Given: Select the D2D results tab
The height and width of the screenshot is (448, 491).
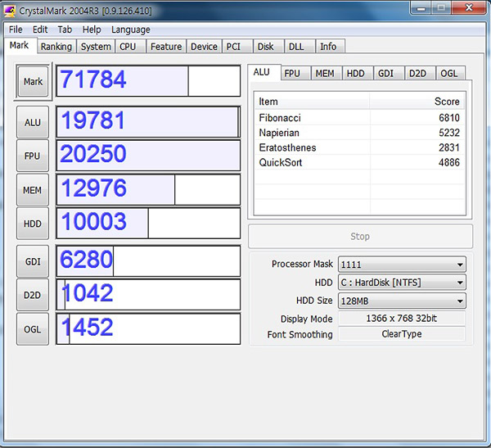Looking at the screenshot, I should pyautogui.click(x=420, y=74).
